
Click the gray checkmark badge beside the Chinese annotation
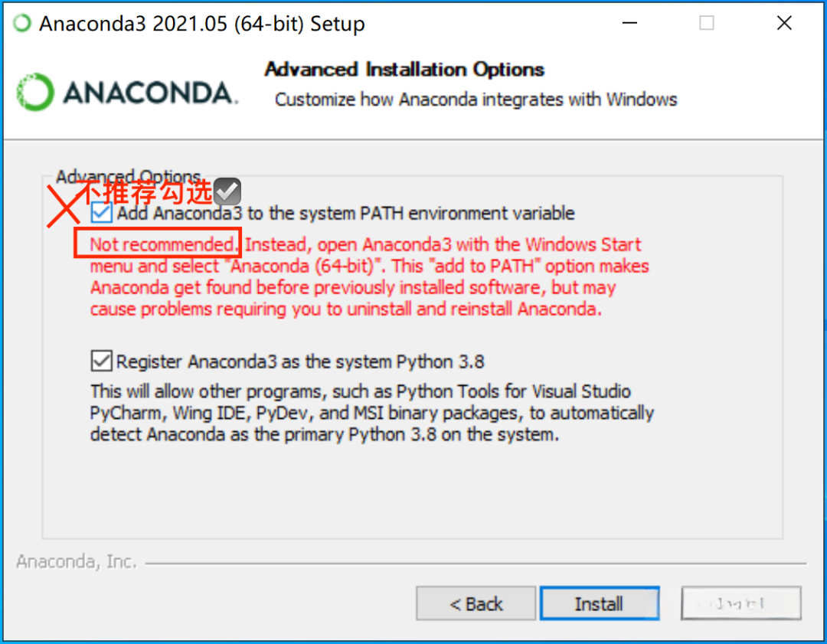point(227,191)
